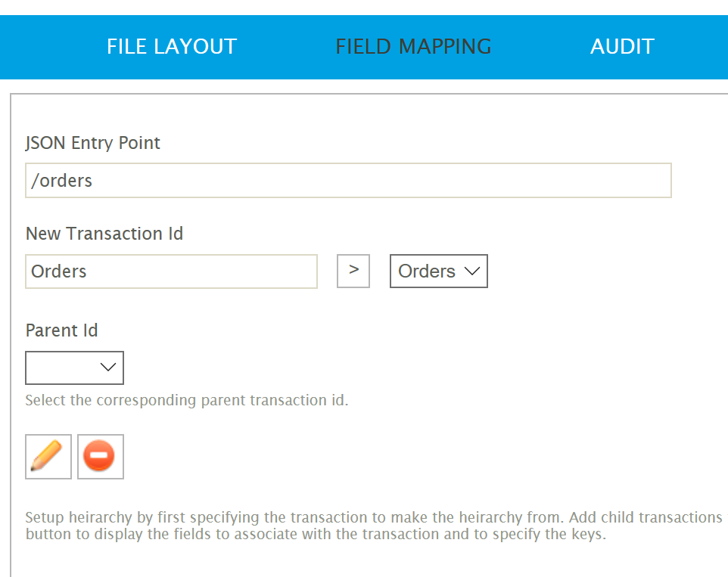Screen dimensions: 728x577
Task: Click the 'Setup heirarchy by first specifying' instruction line
Action: (373, 518)
